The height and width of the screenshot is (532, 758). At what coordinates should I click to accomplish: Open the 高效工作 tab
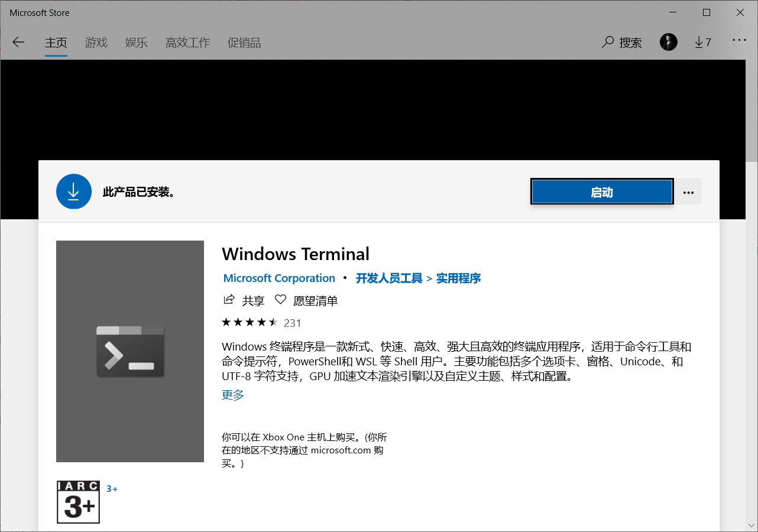pyautogui.click(x=187, y=43)
